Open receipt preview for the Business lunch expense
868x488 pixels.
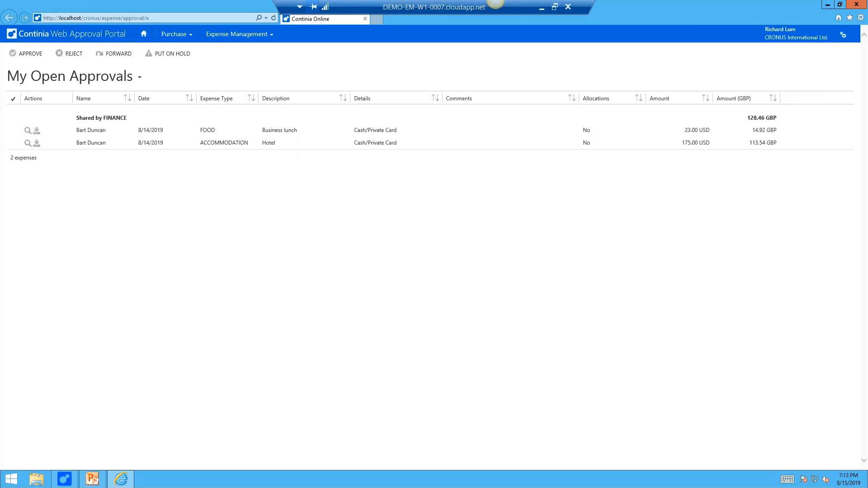28,130
